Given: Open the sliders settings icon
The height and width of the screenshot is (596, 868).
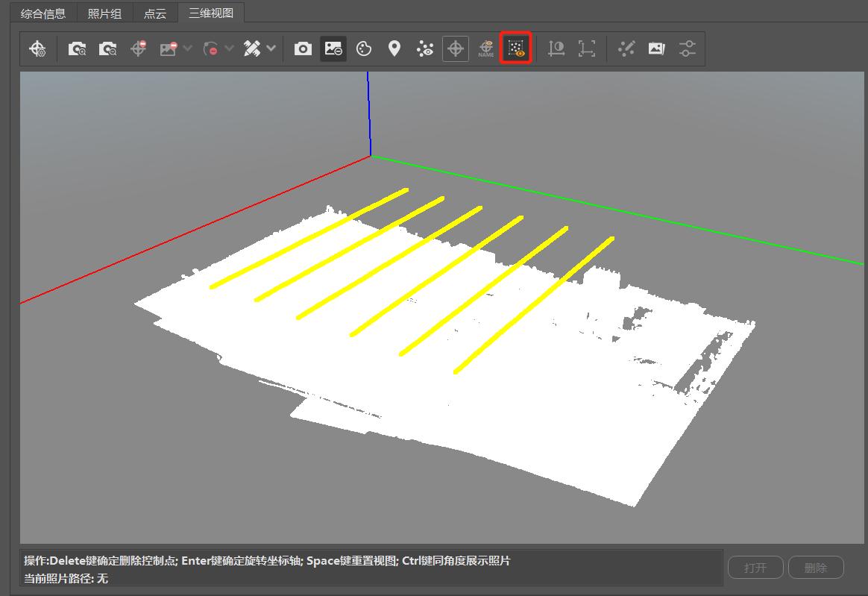Looking at the screenshot, I should [x=687, y=48].
